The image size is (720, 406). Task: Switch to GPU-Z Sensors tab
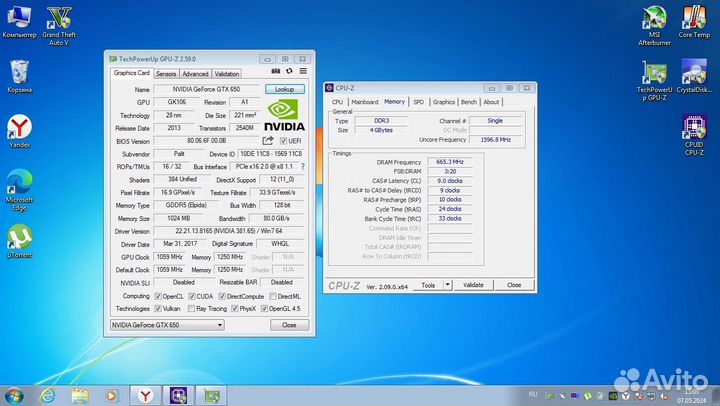coord(166,73)
